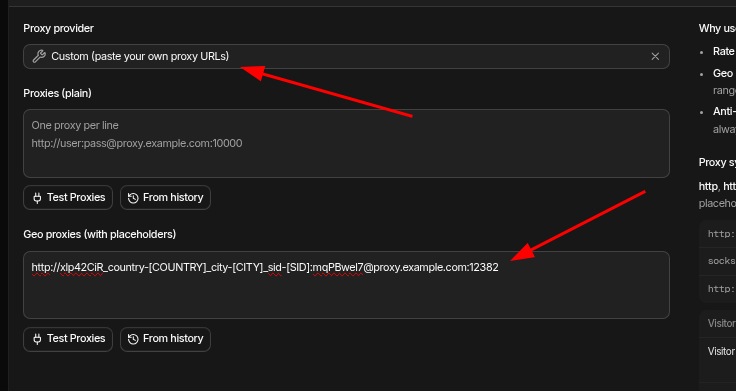Screen dimensions: 736x391
Task: Open the Proxy provider dropdown showing Custom
Action: point(346,56)
